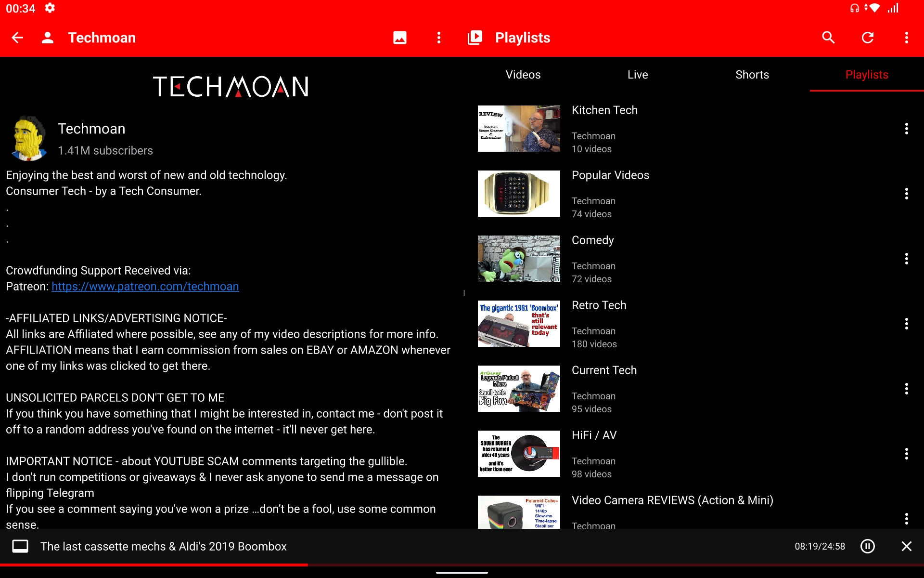The image size is (924, 578).
Task: Open options for HiFi / AV playlist
Action: click(x=907, y=454)
